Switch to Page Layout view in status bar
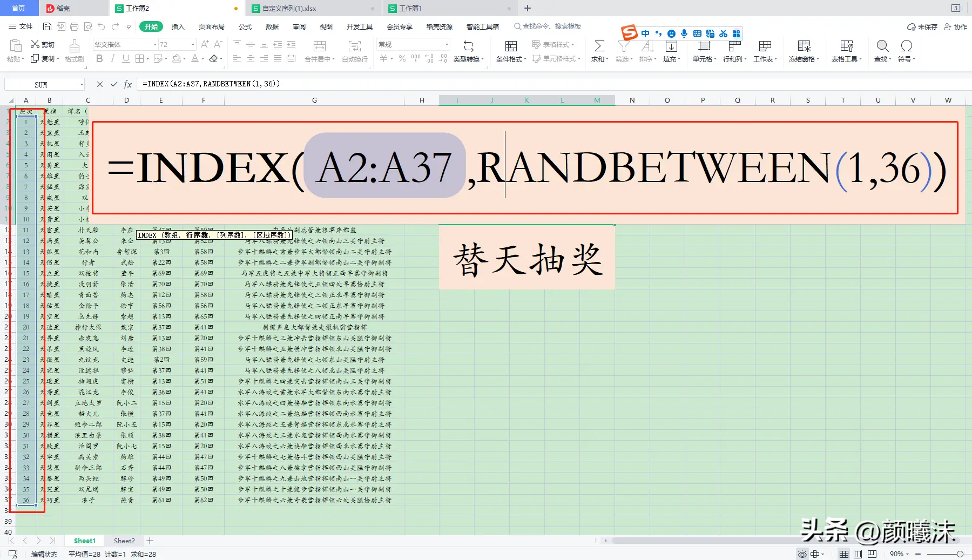This screenshot has width=972, height=560. click(x=858, y=554)
